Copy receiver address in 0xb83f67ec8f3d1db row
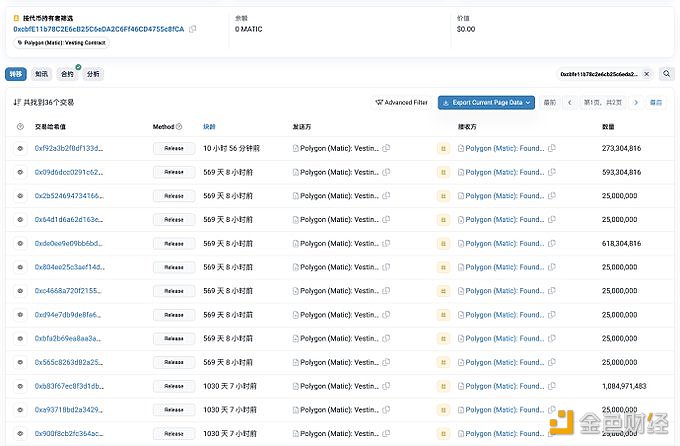Image resolution: width=680 pixels, height=446 pixels. pyautogui.click(x=552, y=386)
